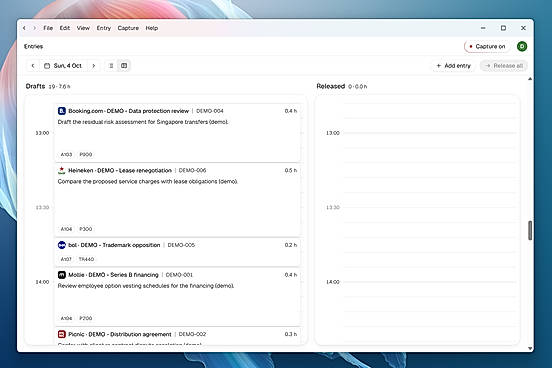The width and height of the screenshot is (552, 368).
Task: Open the Sun, 4 Oct date picker
Action: (63, 66)
